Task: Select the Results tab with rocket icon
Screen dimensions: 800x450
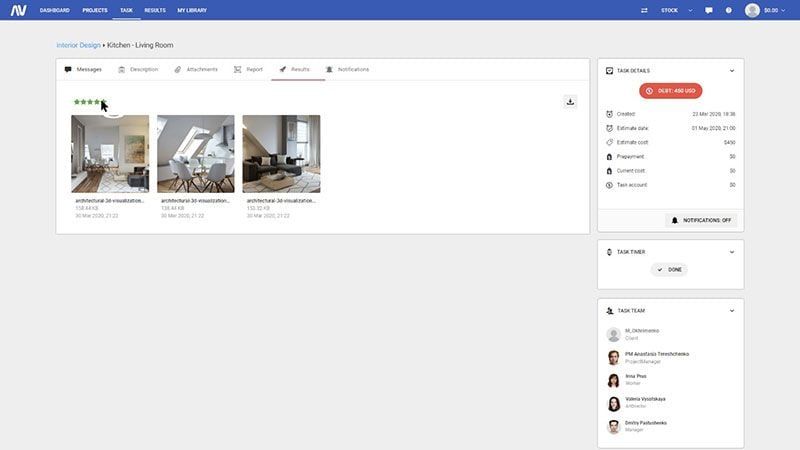Action: click(295, 69)
